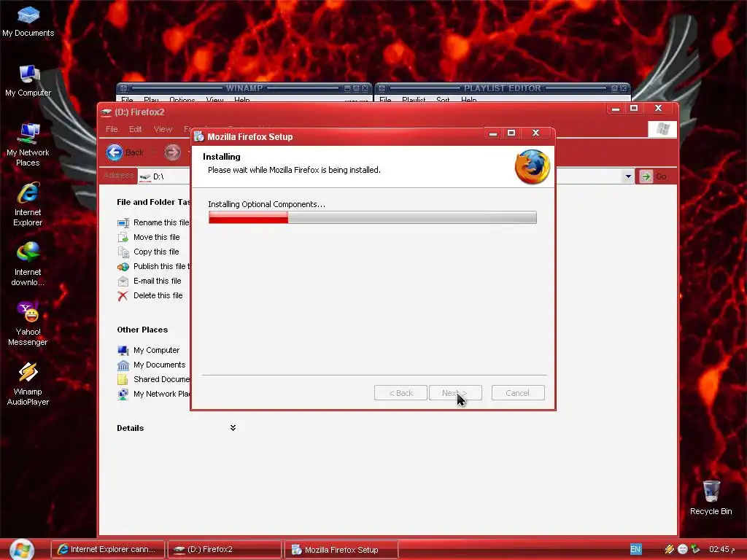Click the Firefox logo in setup dialog
Image resolution: width=747 pixels, height=560 pixels.
(x=532, y=167)
